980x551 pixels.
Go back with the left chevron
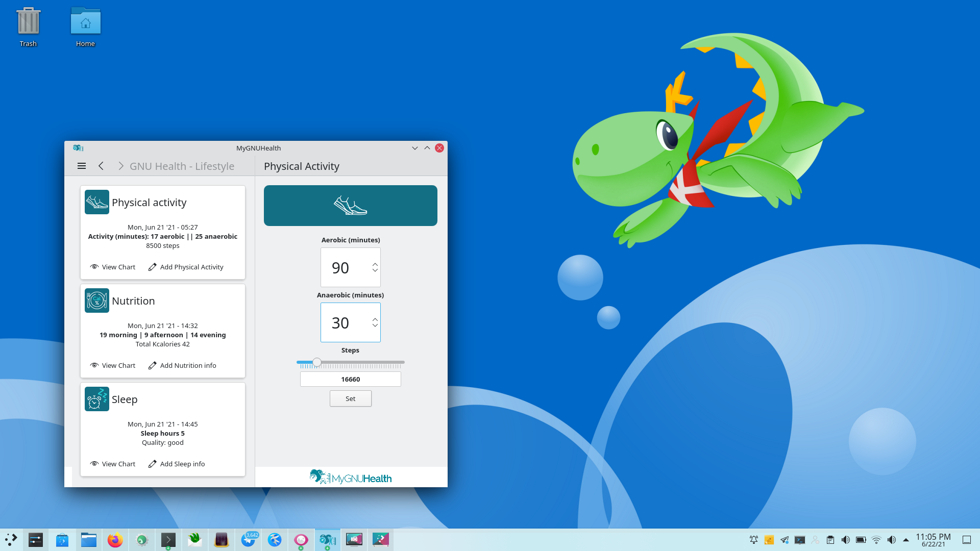click(101, 166)
